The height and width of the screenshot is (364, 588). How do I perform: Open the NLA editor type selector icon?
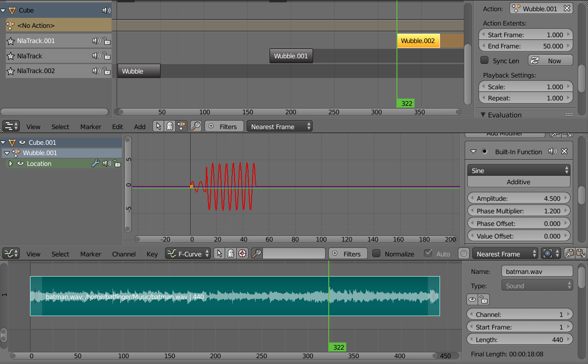11,126
